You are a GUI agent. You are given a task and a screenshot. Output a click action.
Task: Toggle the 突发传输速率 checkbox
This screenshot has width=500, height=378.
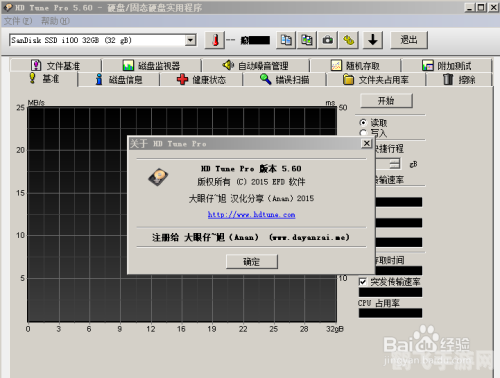[x=363, y=282]
